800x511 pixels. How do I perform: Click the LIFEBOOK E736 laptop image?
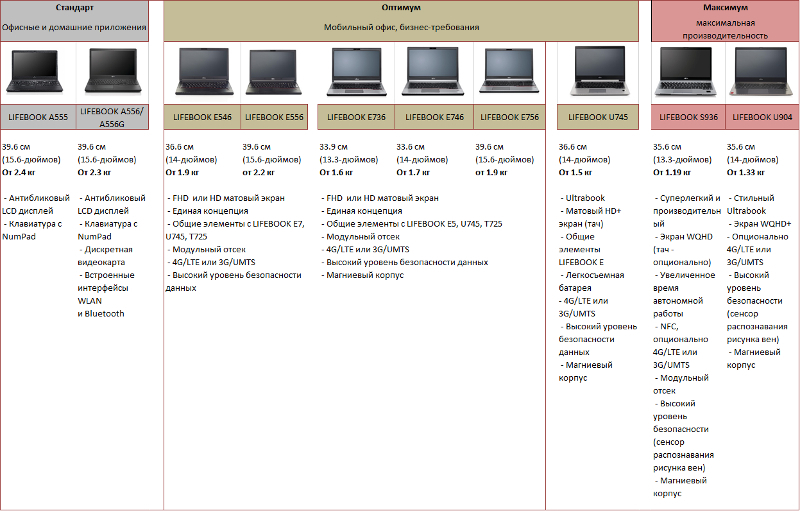356,72
